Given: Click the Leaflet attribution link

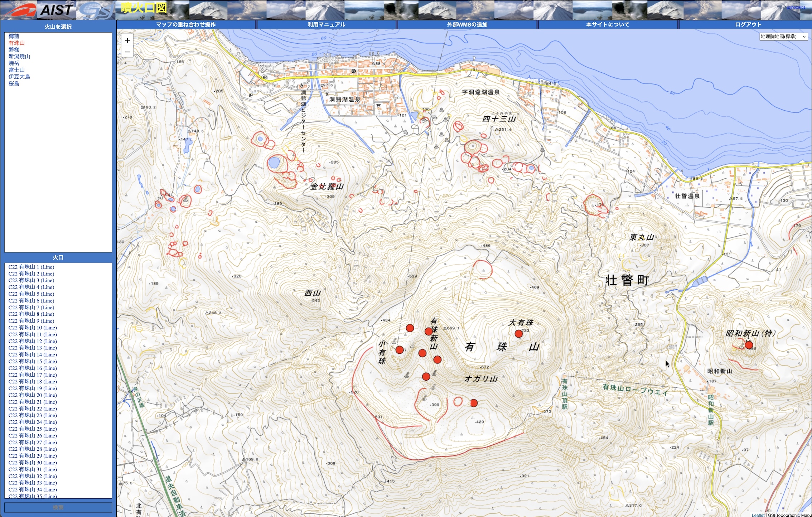Looking at the screenshot, I should click(758, 515).
